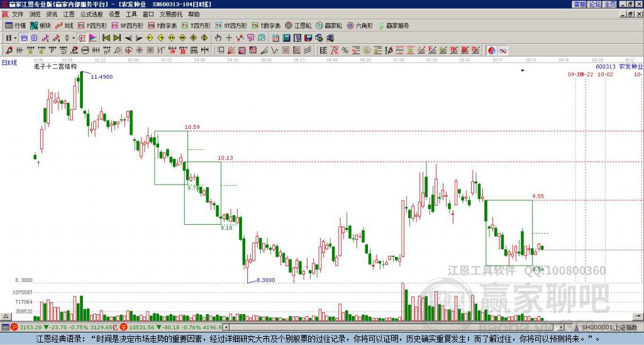Open the calendar icon
The height and width of the screenshot is (345, 644).
pos(275,38)
